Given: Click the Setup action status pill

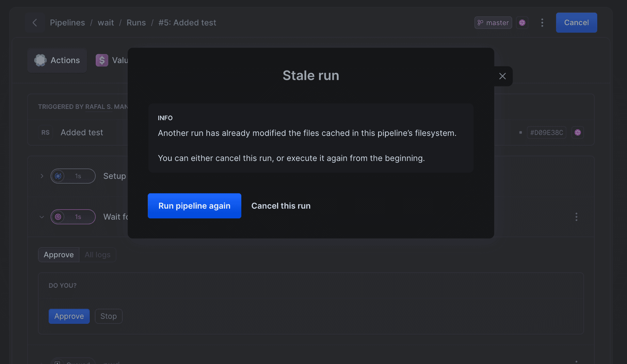Looking at the screenshot, I should [73, 176].
